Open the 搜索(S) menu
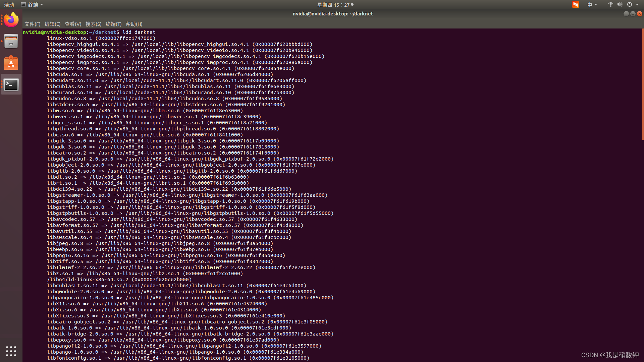 click(x=93, y=24)
